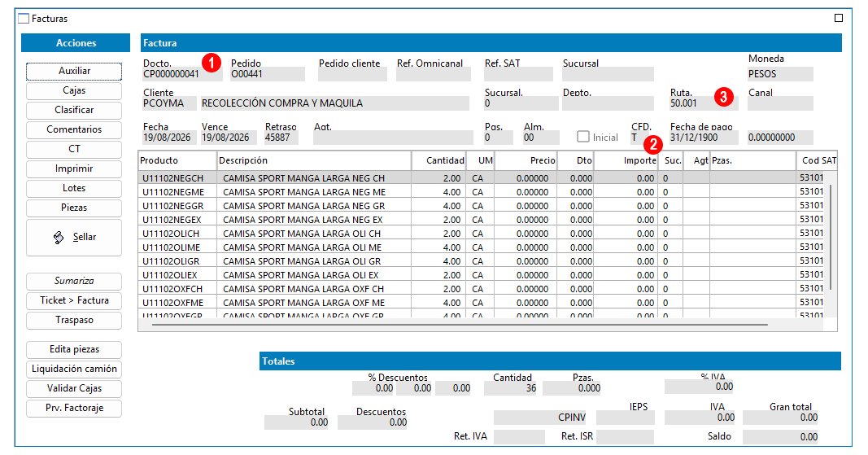Screen dimensions: 868x455
Task: Open the Lotes action
Action: [x=74, y=188]
